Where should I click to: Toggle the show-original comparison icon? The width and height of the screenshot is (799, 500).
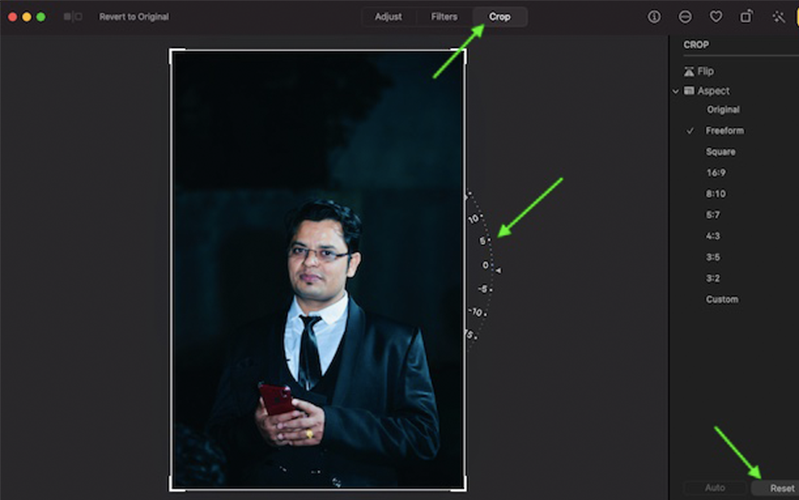(x=73, y=17)
